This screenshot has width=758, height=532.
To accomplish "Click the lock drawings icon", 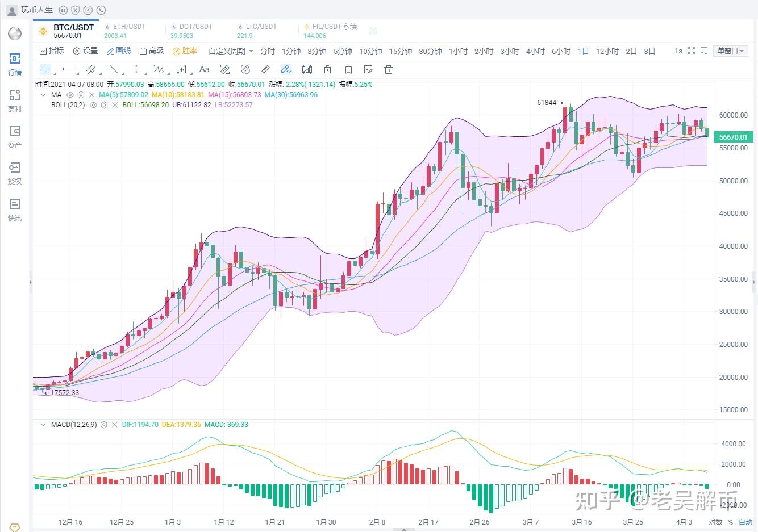I will click(x=327, y=69).
